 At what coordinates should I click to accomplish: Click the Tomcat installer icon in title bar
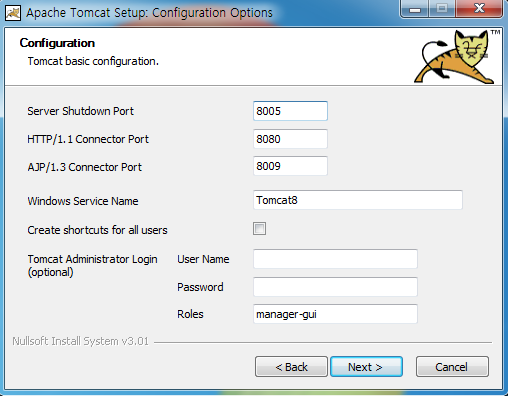(13, 13)
